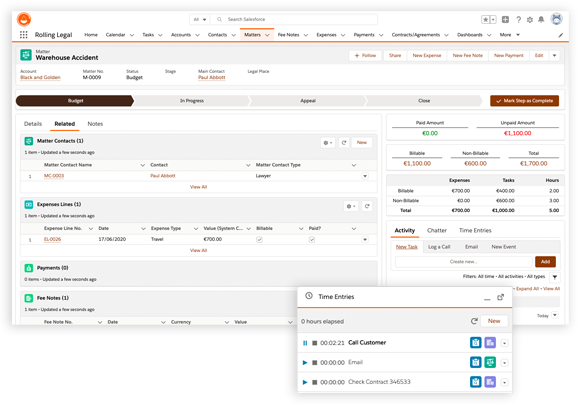Go to the Fee Notes nav item
The image size is (581, 408).
coord(288,35)
